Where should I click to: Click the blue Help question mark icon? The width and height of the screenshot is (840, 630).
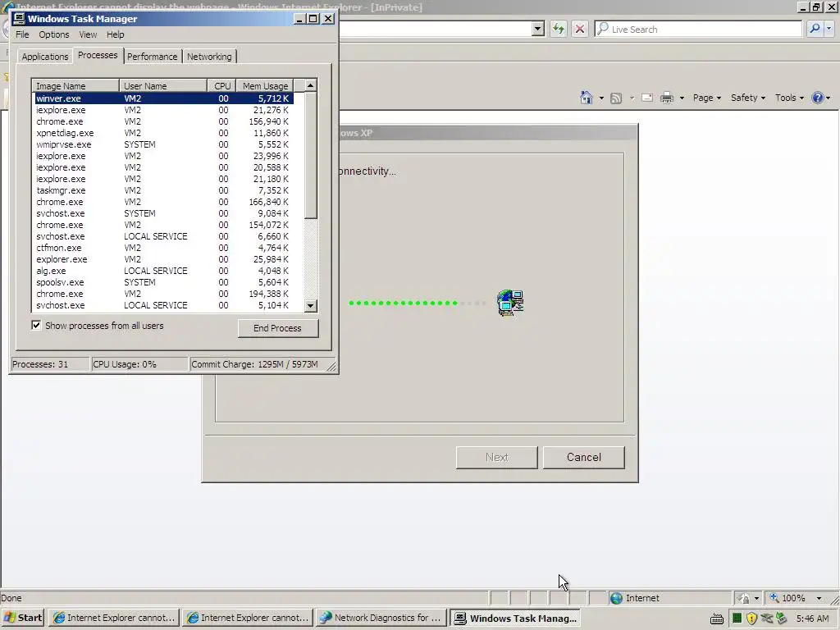818,98
